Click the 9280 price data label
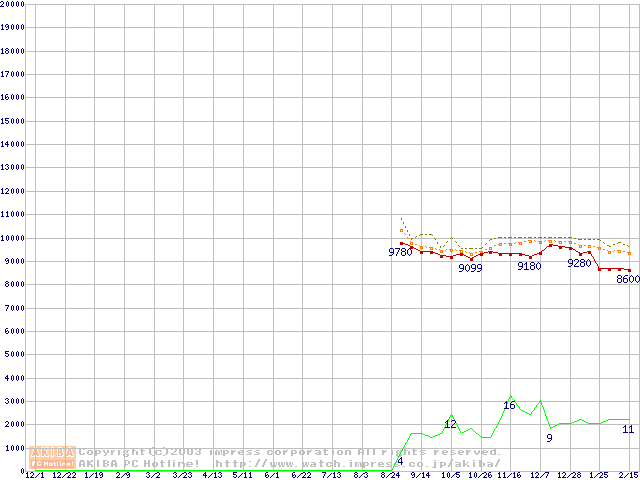Viewport: 640px width, 480px height. tap(579, 264)
